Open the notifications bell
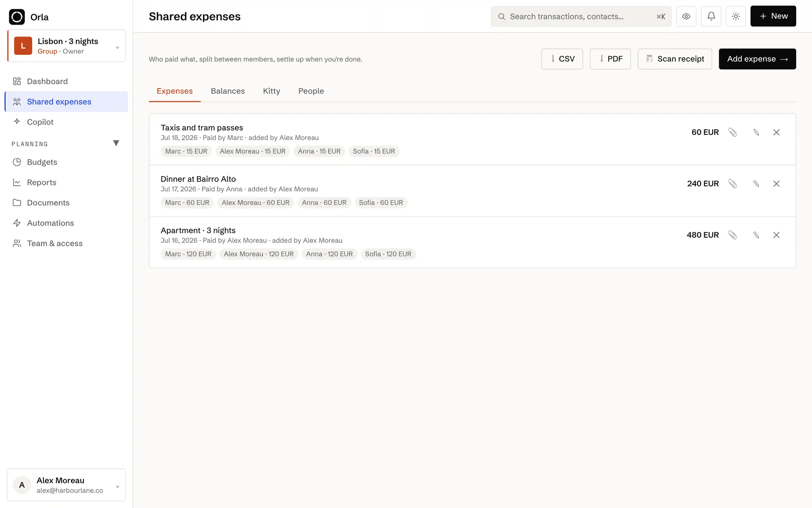The height and width of the screenshot is (508, 812). [711, 16]
